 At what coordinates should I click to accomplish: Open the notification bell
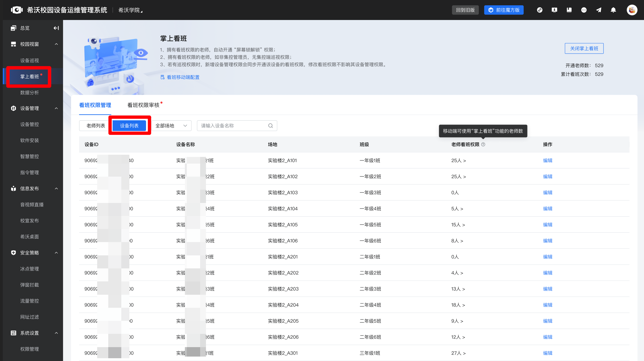pos(613,10)
